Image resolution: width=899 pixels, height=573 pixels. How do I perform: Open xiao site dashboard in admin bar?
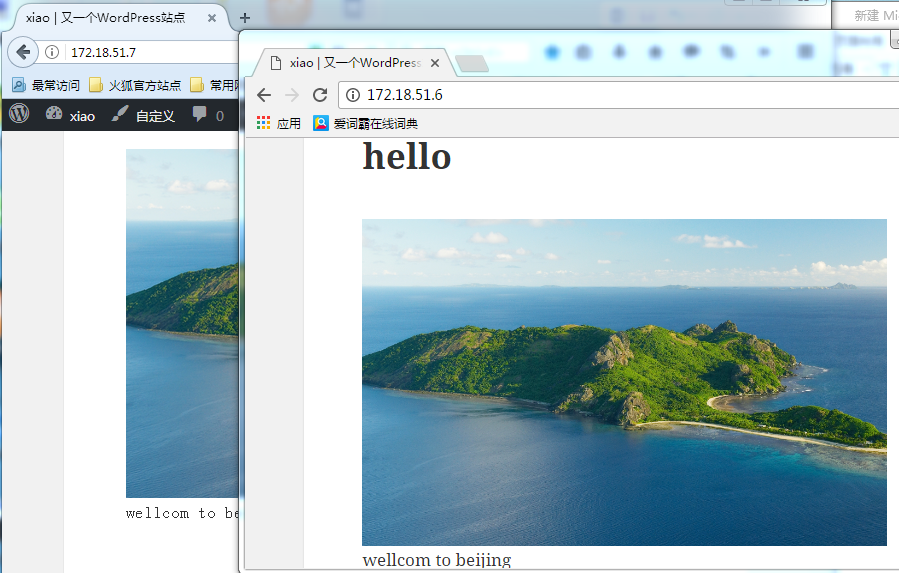point(71,115)
